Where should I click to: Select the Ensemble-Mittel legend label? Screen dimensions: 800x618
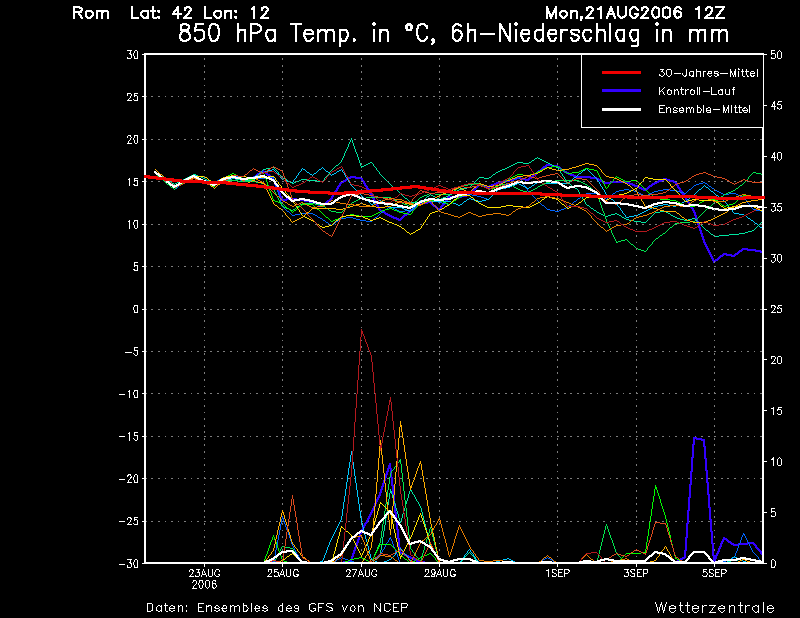pyautogui.click(x=704, y=109)
